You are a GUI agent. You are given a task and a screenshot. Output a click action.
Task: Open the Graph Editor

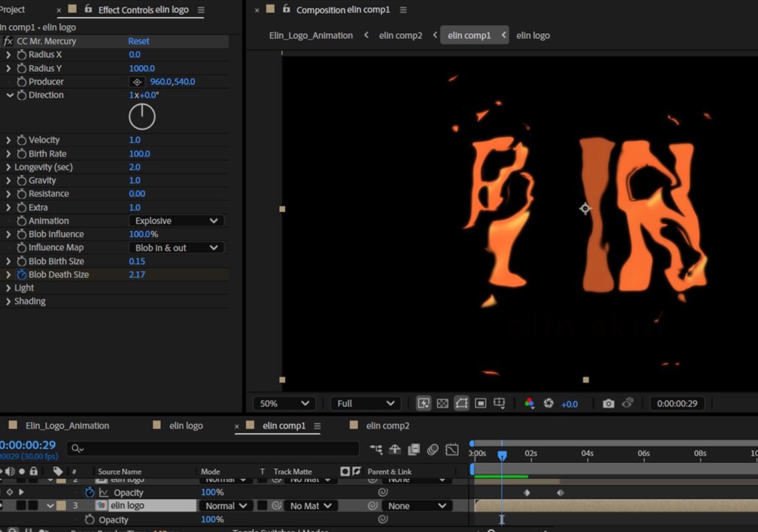452,450
